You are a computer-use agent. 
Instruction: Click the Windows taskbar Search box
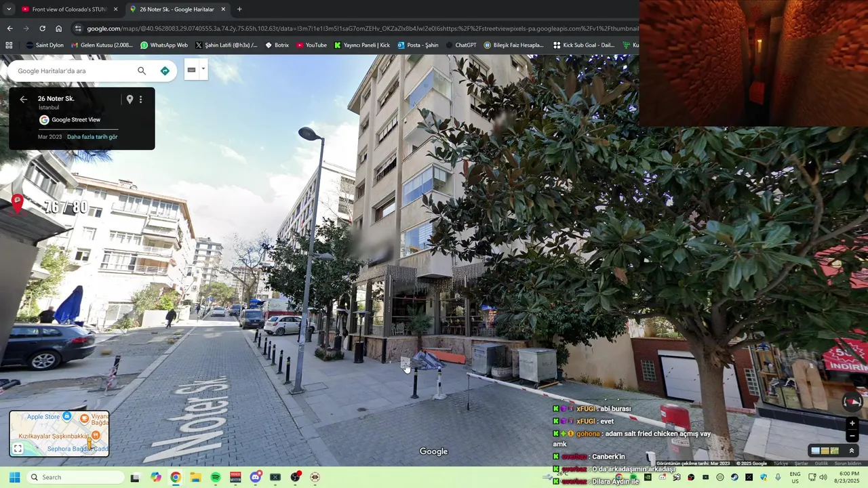point(76,477)
